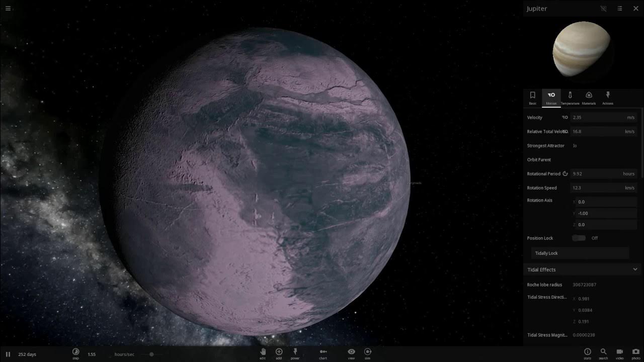The height and width of the screenshot is (362, 644).
Task: Click the Ganymede label beside the moon
Action: pos(414,183)
